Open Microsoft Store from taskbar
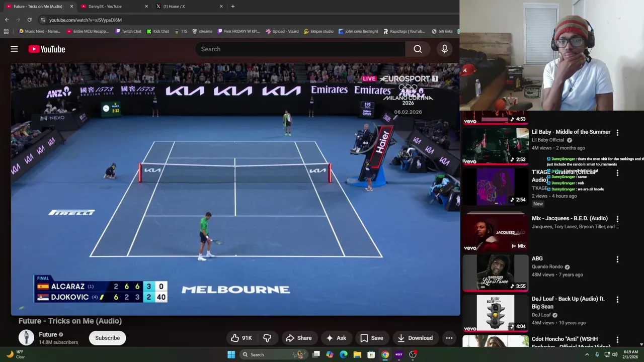Screen dimensions: 644x362 click(x=371, y=354)
